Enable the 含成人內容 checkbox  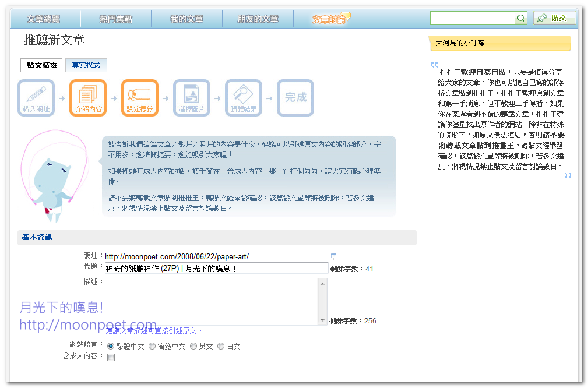coord(111,357)
